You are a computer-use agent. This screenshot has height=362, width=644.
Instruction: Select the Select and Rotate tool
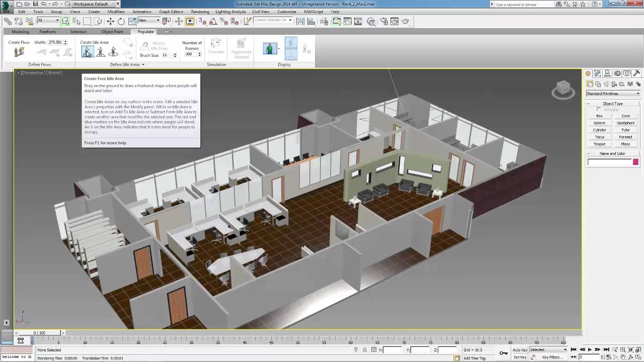pos(121,21)
